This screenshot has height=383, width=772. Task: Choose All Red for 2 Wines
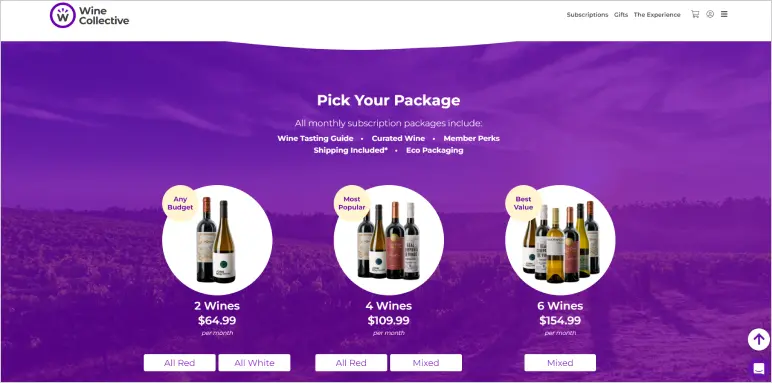(x=180, y=363)
